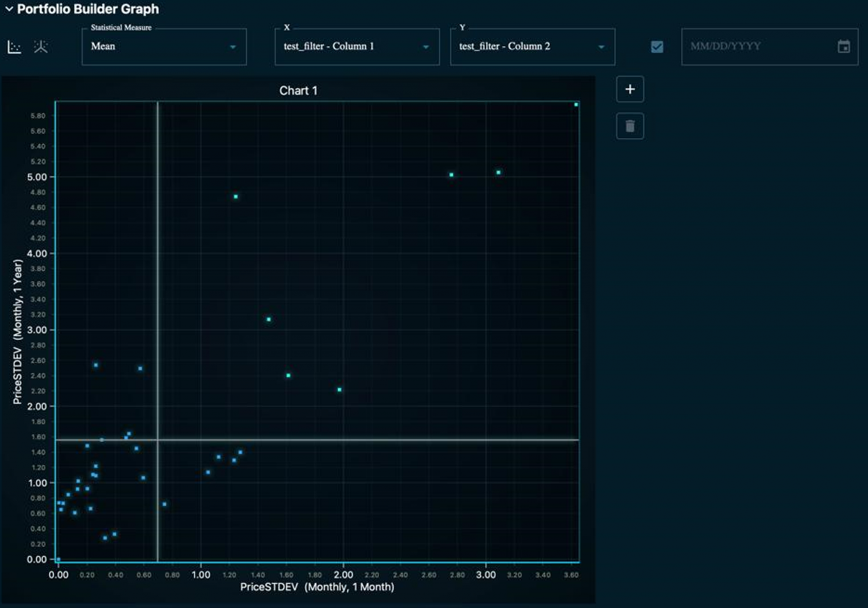868x608 pixels.
Task: Select the 2D scatter plot icon
Action: (14, 47)
